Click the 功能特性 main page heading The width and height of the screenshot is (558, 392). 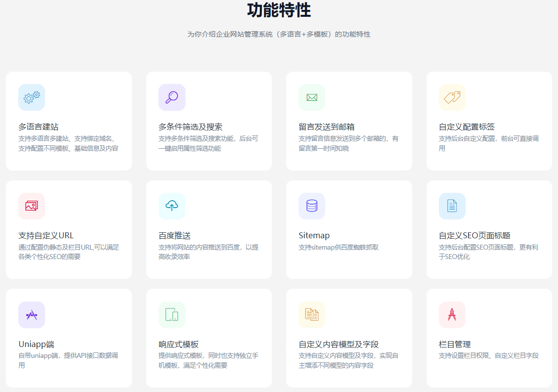point(279,10)
